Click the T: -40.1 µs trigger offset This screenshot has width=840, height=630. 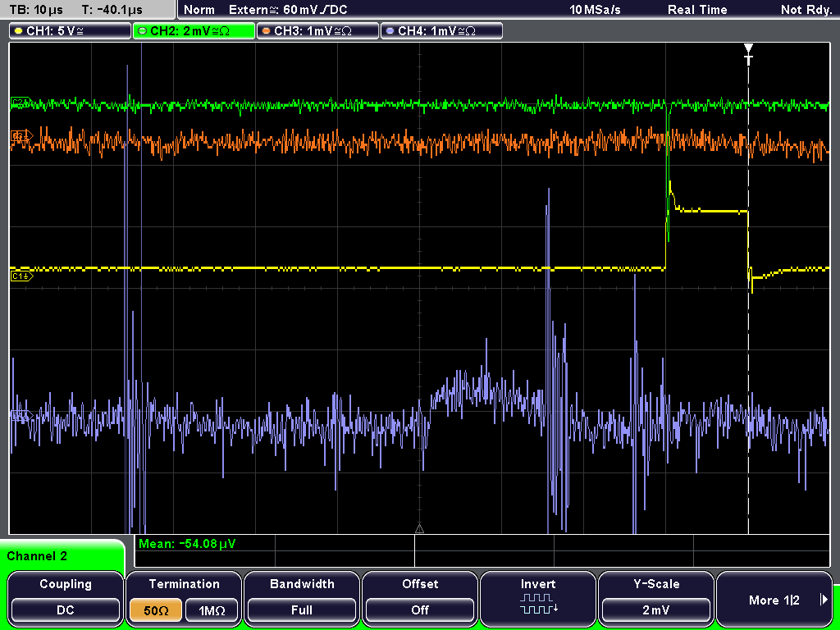coord(112,10)
